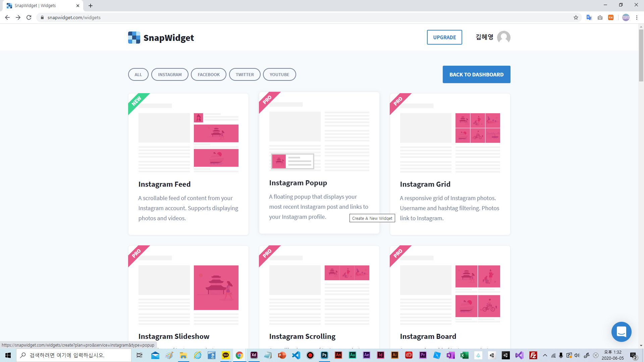
Task: Open the Chrome profile avatar
Action: [626, 17]
